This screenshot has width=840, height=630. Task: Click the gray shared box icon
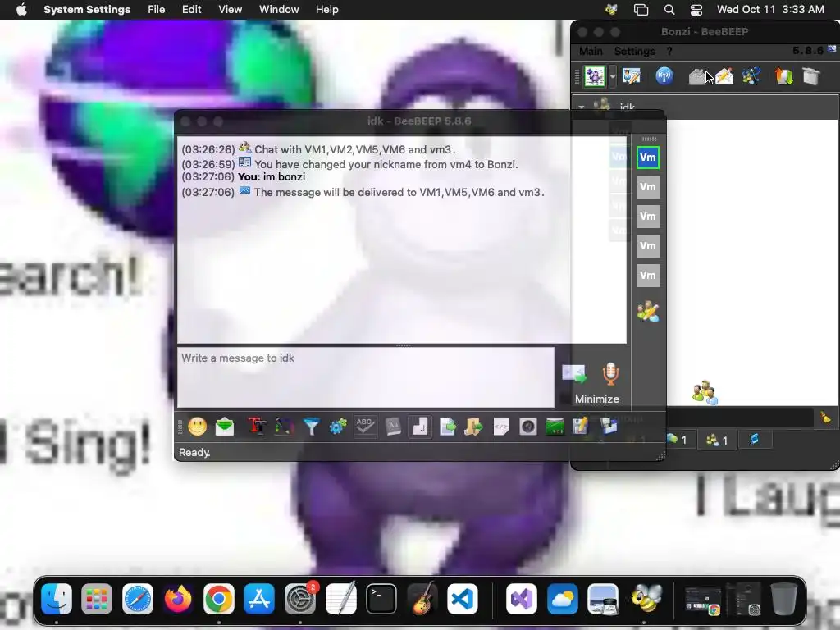click(x=811, y=76)
